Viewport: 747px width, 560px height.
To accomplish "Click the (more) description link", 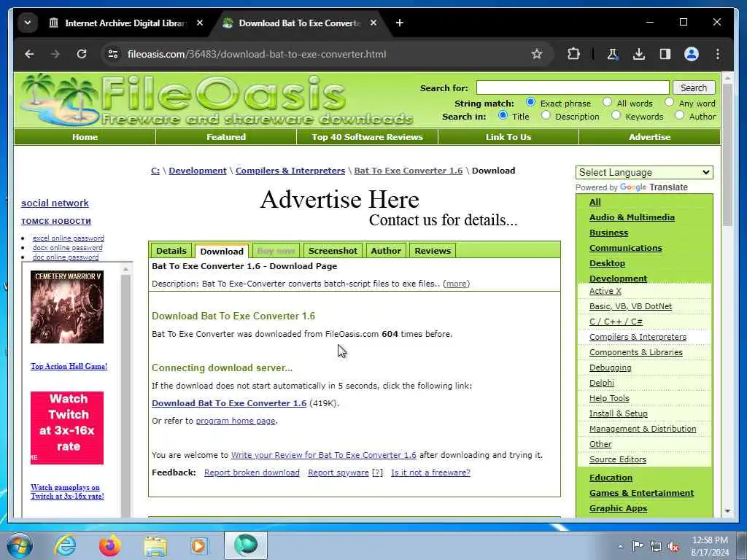I will pos(457,284).
